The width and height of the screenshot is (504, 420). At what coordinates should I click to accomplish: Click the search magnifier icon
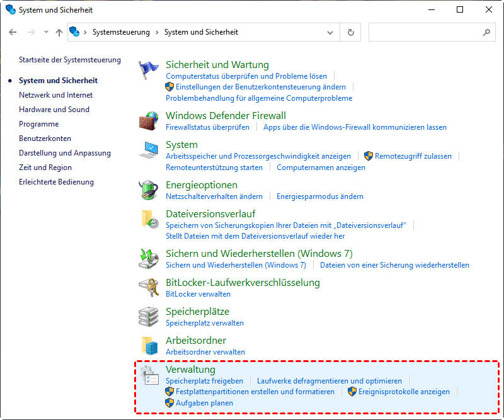click(x=486, y=32)
